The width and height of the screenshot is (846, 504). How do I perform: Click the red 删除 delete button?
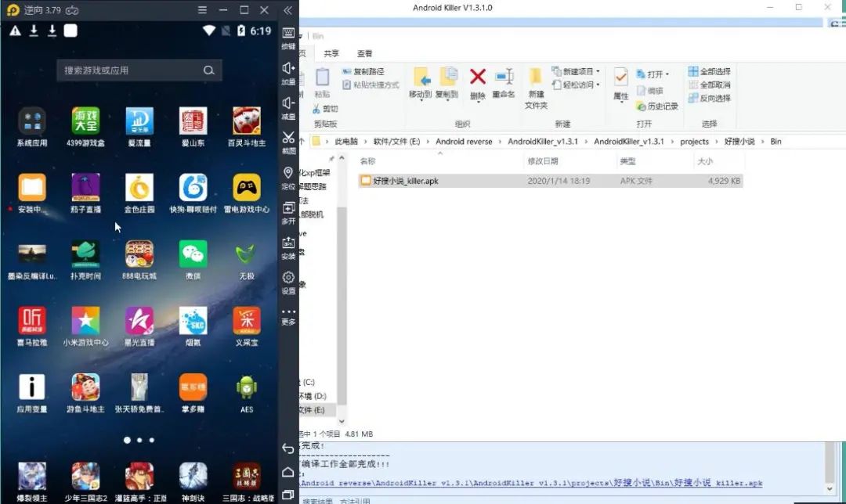(x=478, y=84)
